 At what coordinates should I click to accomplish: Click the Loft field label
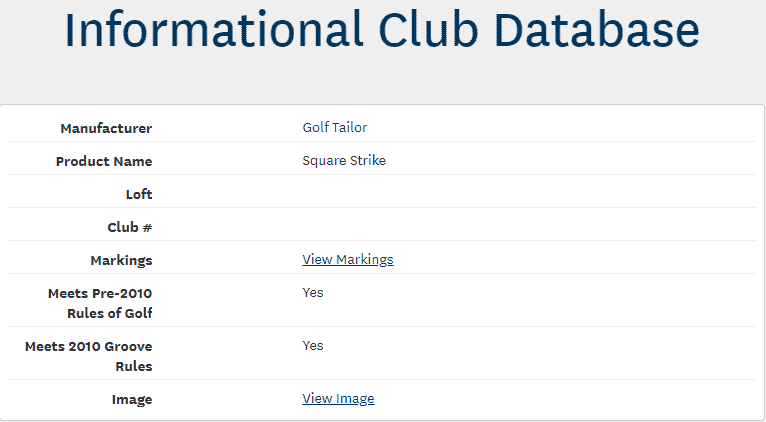(139, 194)
